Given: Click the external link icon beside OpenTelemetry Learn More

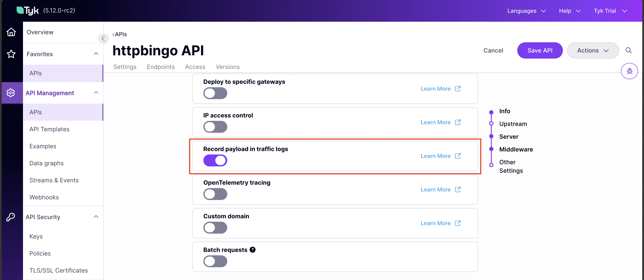Looking at the screenshot, I should (458, 189).
